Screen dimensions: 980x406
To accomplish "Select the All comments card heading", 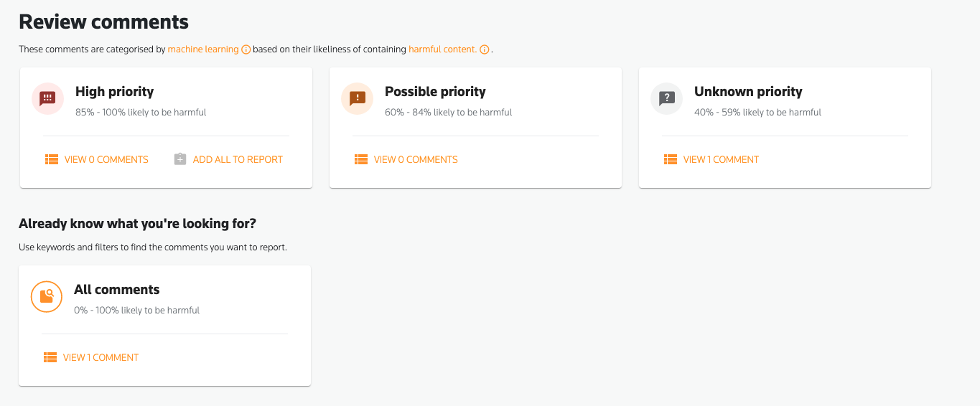I will (x=117, y=290).
